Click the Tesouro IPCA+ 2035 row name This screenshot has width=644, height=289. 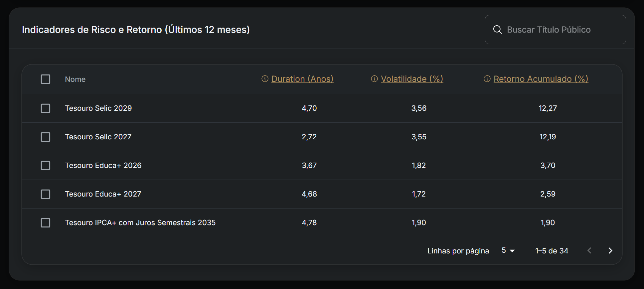coord(140,223)
